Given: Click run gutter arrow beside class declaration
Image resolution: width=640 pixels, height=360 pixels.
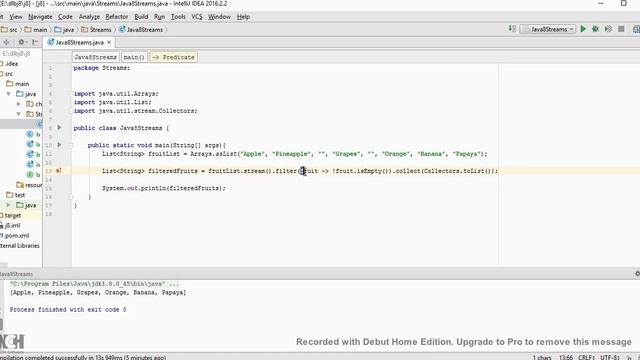Looking at the screenshot, I should [x=59, y=128].
